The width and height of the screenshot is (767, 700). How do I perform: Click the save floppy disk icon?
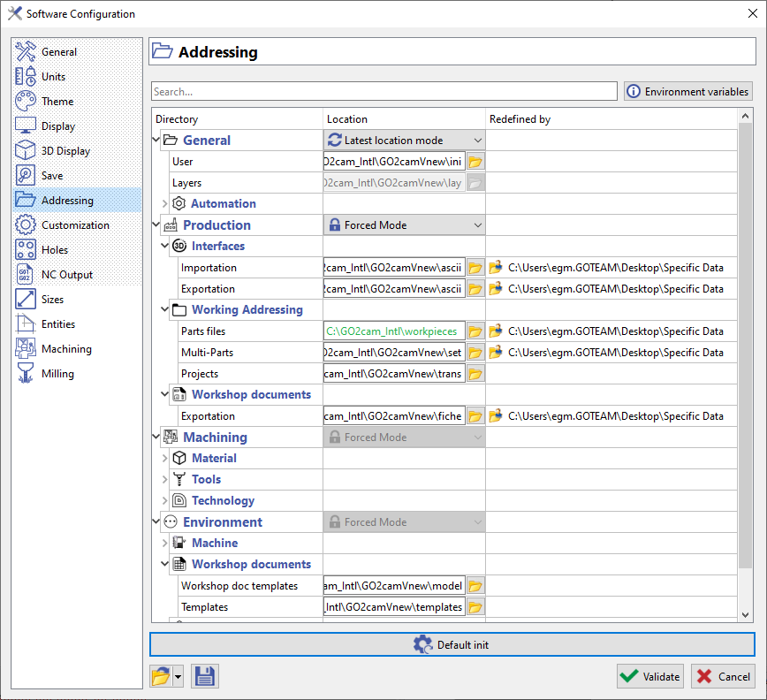click(x=205, y=676)
